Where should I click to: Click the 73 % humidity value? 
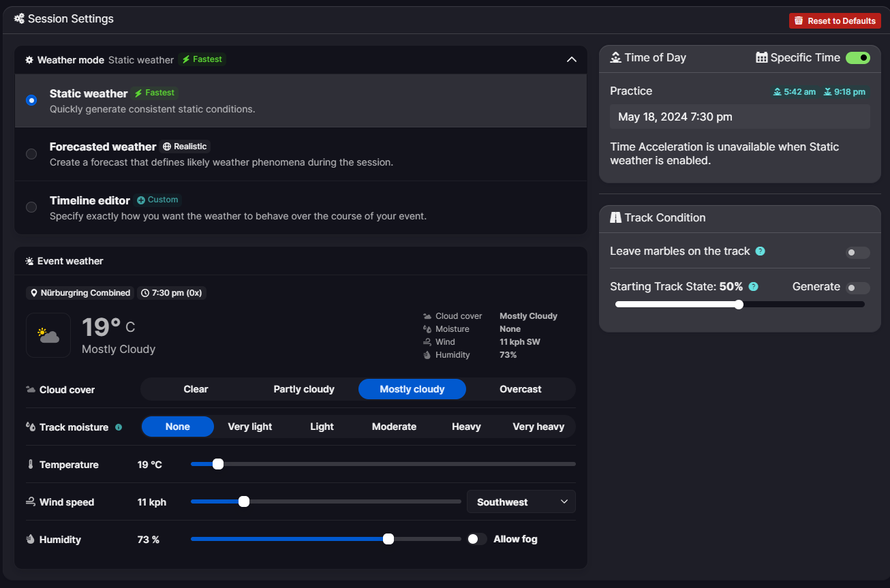149,540
